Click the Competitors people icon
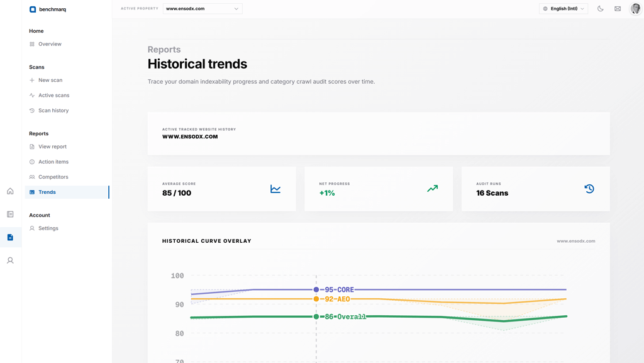Viewport: 644px width, 363px height. click(32, 177)
